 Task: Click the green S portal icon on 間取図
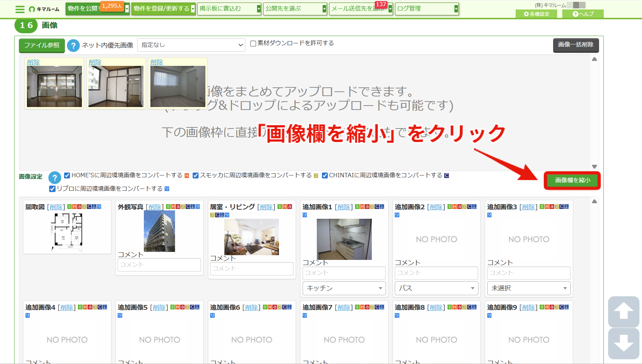click(70, 207)
